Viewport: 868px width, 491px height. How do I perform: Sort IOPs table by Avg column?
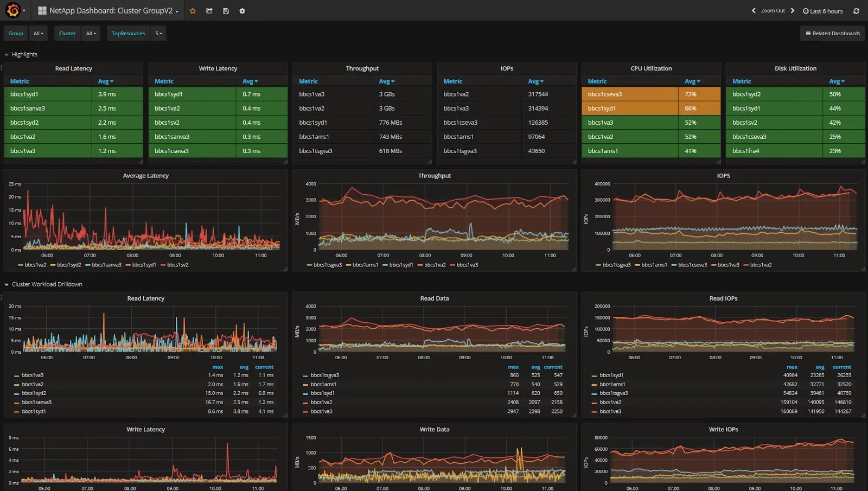[x=536, y=81]
